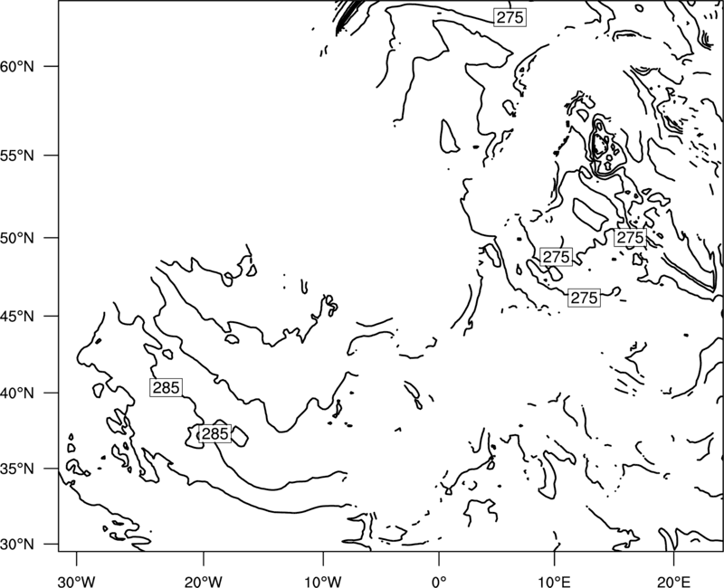Screen dimensions: 724x588
Task: Click the 60°N latitude label
Action: 17,66
